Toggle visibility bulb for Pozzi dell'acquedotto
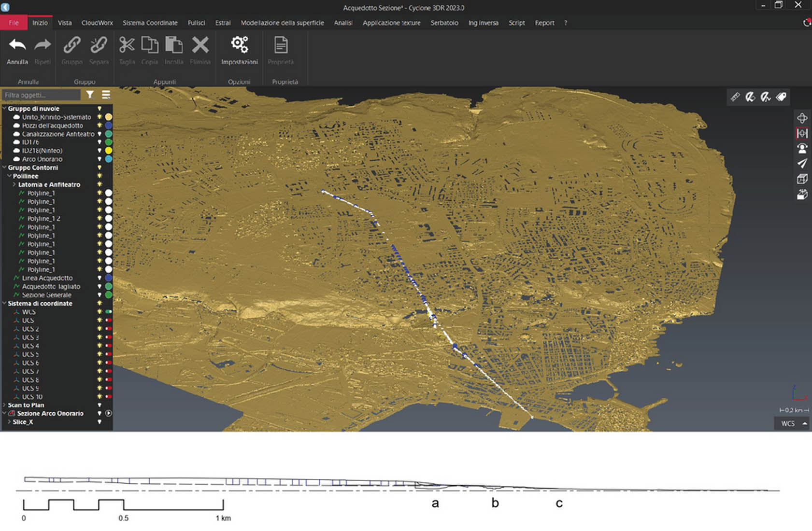The height and width of the screenshot is (531, 812). tap(100, 126)
